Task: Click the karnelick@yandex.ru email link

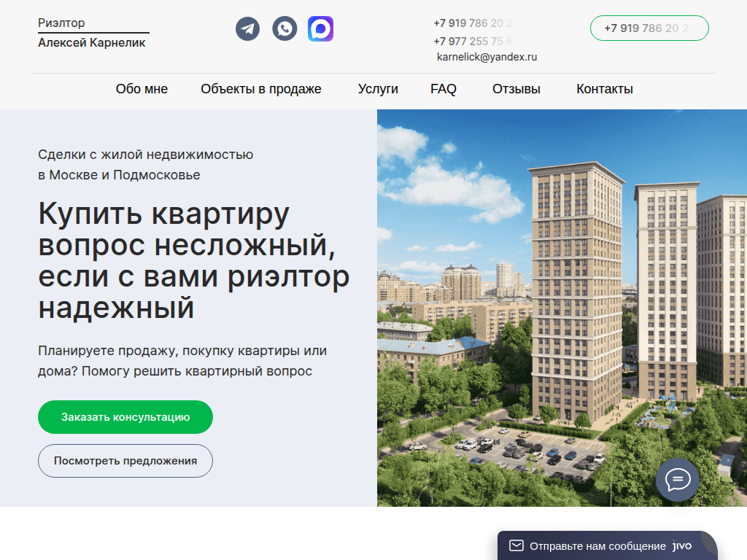Action: (x=485, y=56)
